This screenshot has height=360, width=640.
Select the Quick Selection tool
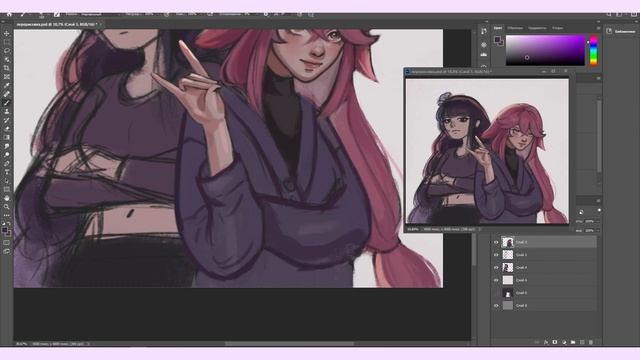[7, 59]
